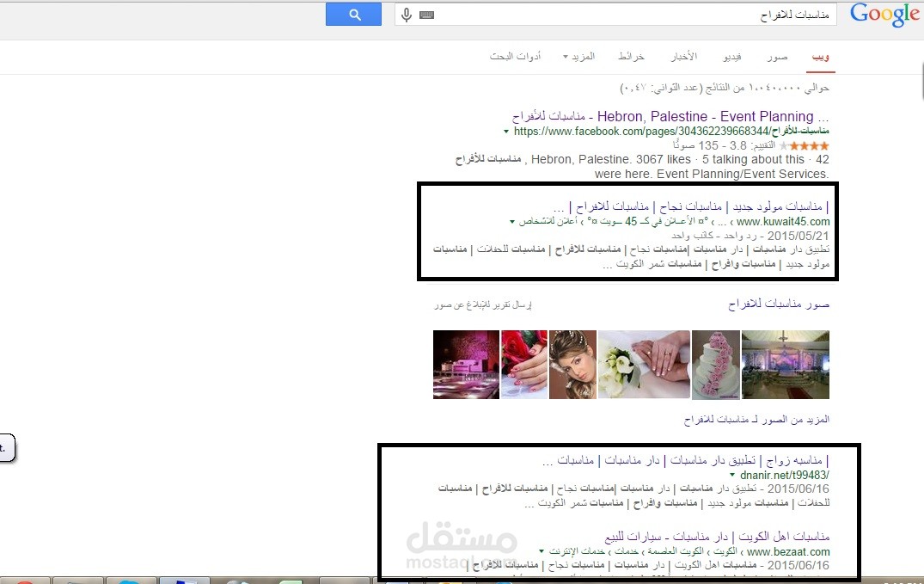
Task: Click the facebook.com green URL text
Action: 671,131
